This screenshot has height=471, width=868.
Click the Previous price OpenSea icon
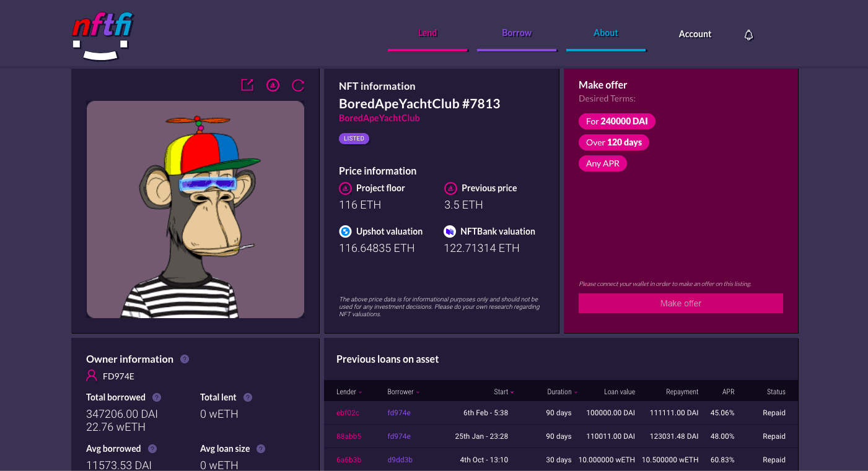pos(450,188)
